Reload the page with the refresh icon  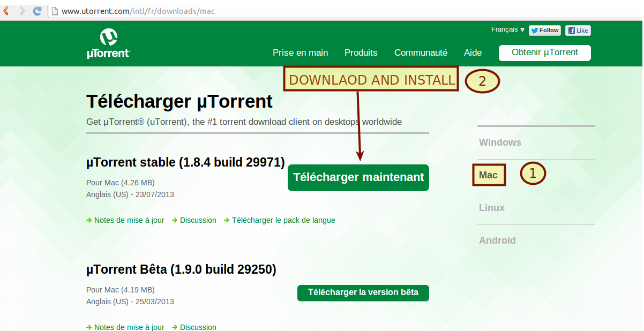38,11
